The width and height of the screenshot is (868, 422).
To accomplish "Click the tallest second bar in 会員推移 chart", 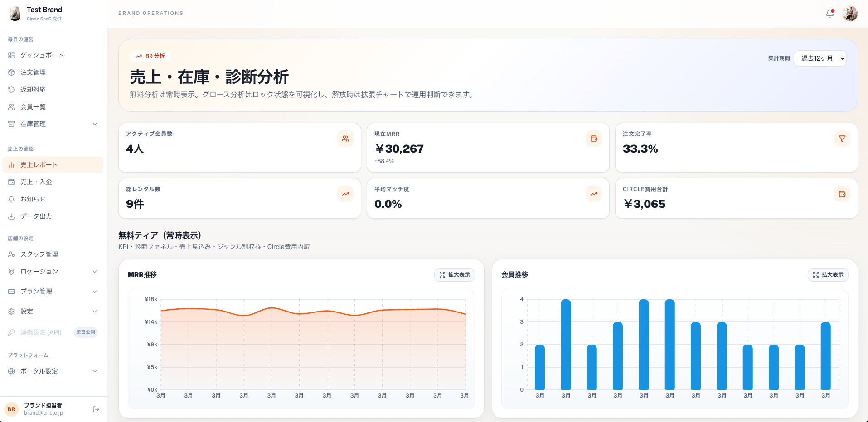I will coord(566,344).
